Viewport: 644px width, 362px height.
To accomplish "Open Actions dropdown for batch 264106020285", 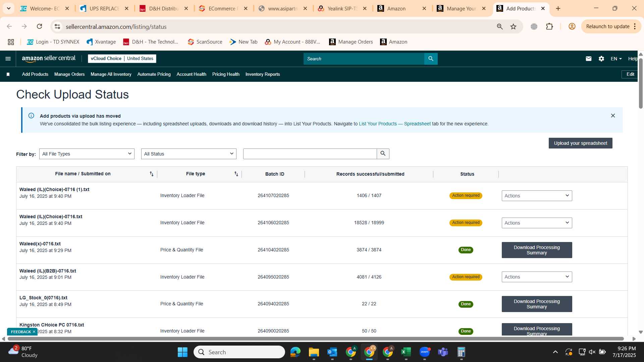I will (537, 223).
